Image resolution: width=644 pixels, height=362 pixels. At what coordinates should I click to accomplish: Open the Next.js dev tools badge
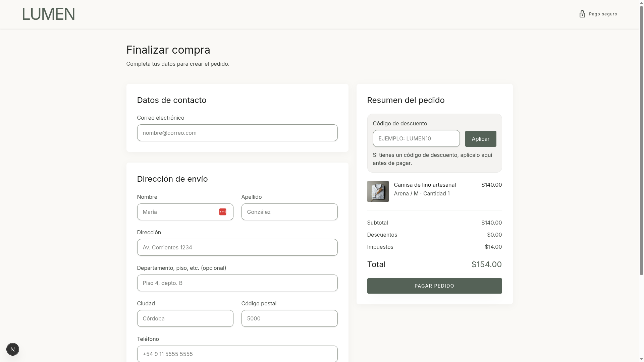[13, 349]
